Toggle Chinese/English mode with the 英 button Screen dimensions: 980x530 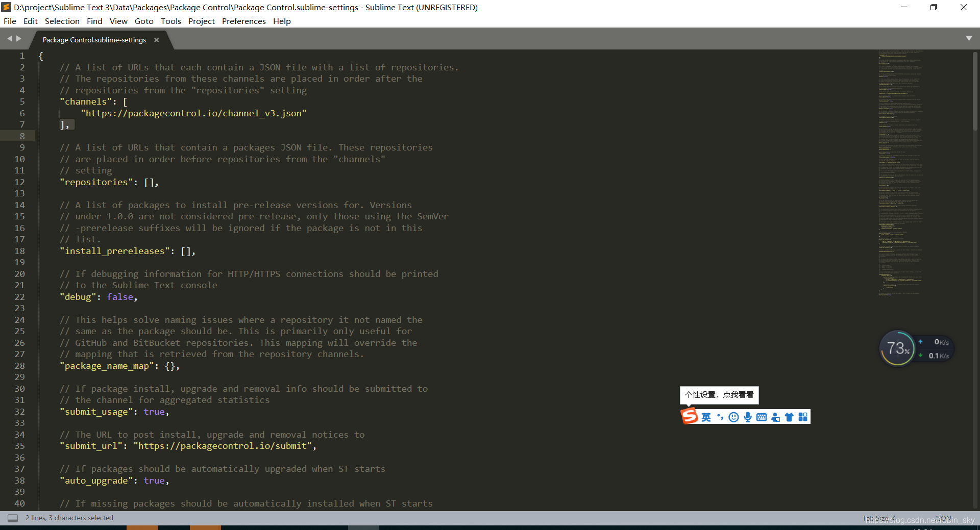[x=706, y=416]
